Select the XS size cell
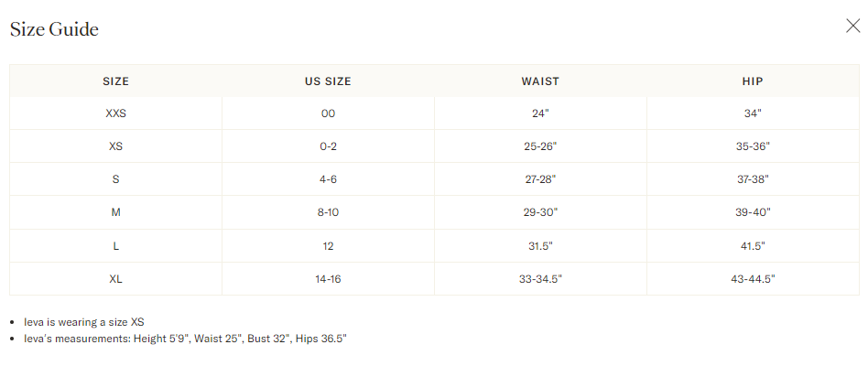The width and height of the screenshot is (868, 377). coord(115,146)
